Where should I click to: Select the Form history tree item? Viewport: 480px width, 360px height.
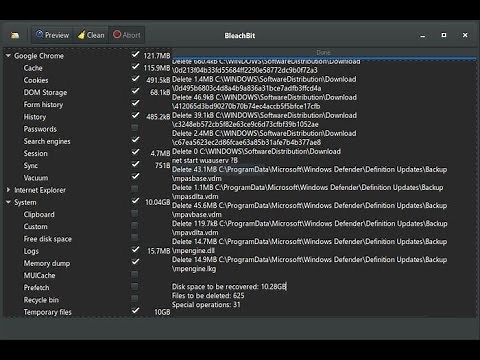point(43,105)
